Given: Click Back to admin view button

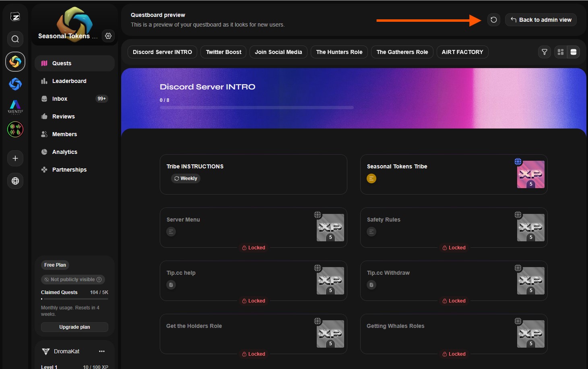Looking at the screenshot, I should (x=541, y=20).
